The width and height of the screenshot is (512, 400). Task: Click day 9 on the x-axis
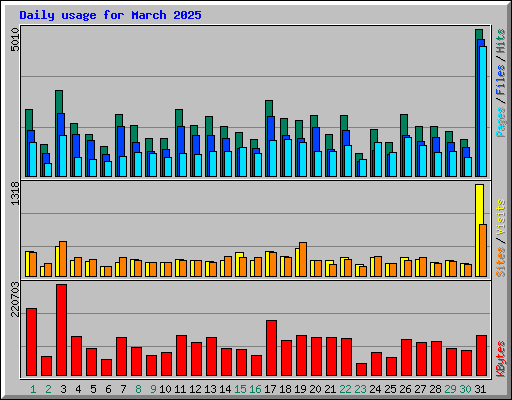click(x=153, y=389)
